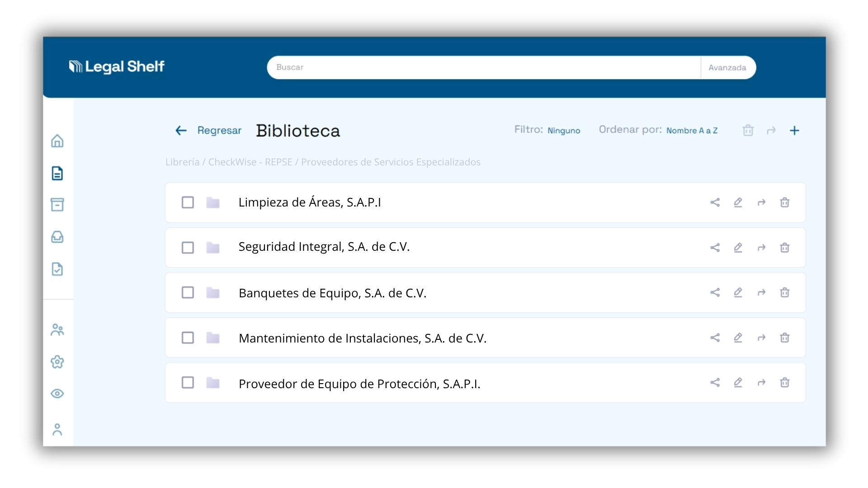Move the Banquetes de Equipo folder
The height and width of the screenshot is (488, 868).
pos(762,292)
